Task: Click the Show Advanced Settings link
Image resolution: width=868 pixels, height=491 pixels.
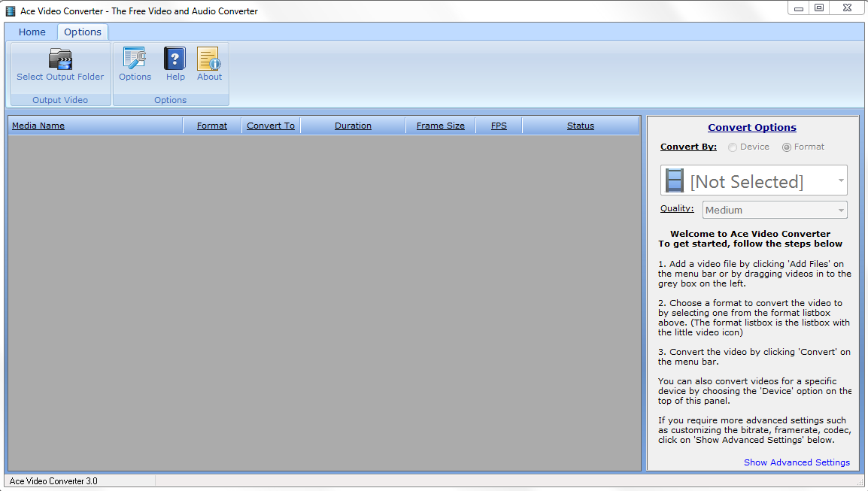Action: [797, 462]
